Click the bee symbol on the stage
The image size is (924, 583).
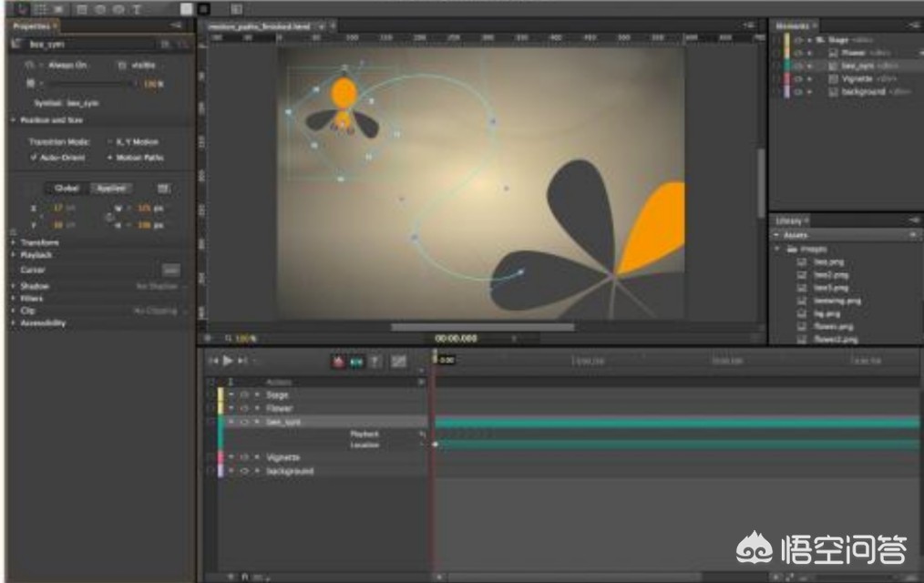[x=343, y=107]
